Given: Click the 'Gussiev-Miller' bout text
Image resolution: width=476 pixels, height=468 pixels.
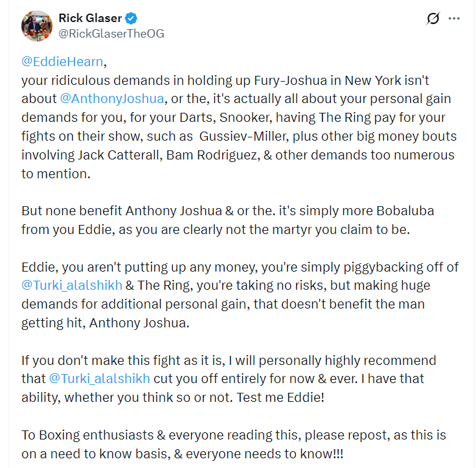Looking at the screenshot, I should coord(244,137).
